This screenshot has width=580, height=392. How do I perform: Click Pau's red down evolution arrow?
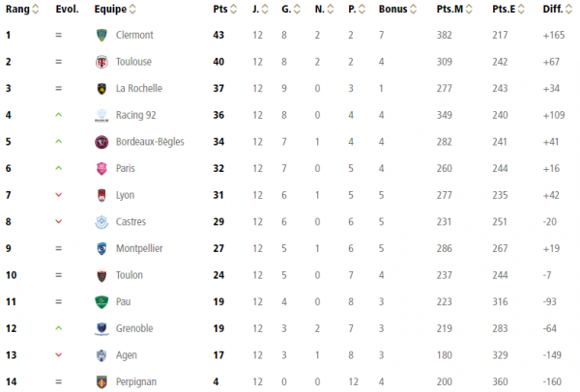click(58, 301)
